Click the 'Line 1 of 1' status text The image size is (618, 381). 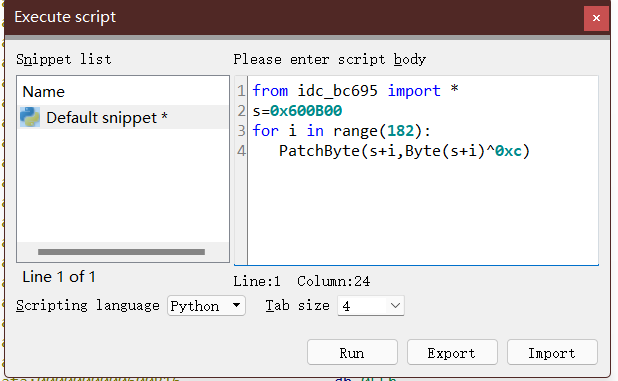59,277
